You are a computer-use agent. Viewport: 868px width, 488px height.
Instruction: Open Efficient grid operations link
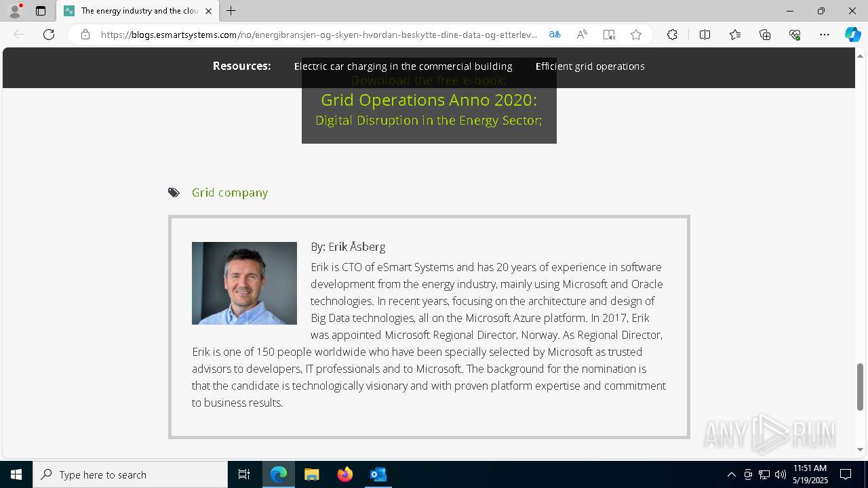tap(590, 66)
